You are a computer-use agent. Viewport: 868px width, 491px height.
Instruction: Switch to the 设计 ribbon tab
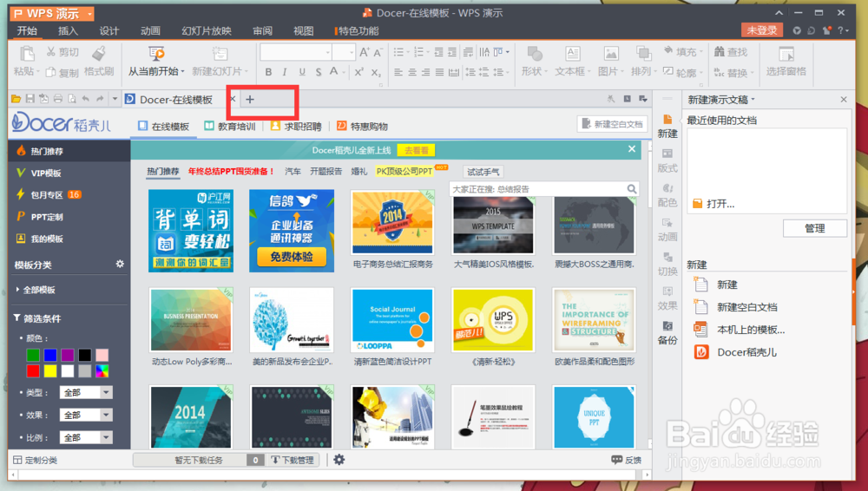coord(109,31)
